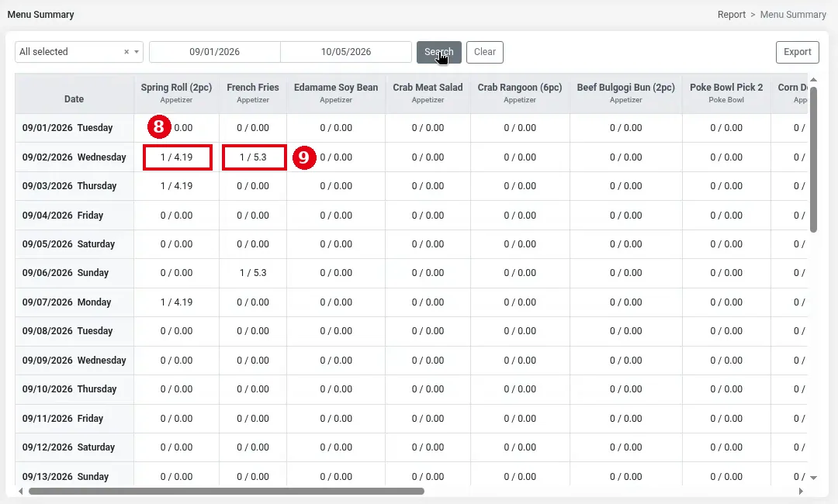Select the 09/05/2026 Saturday row label
The image size is (838, 504).
[x=68, y=244]
